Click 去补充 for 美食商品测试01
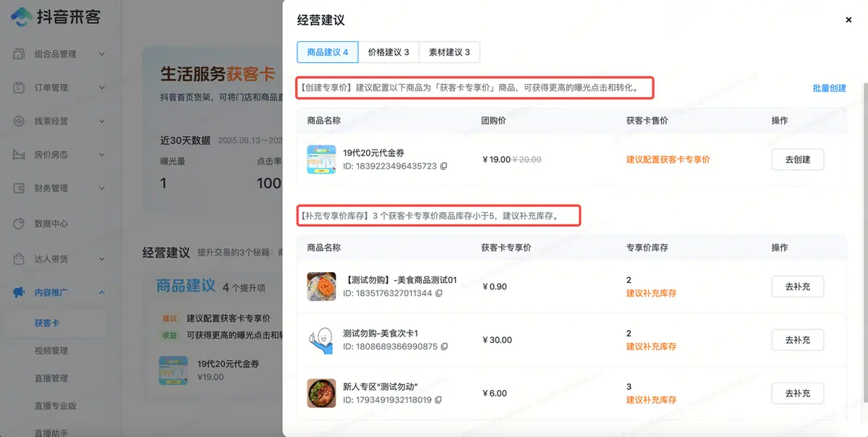Viewport: 868px width, 437px height. click(x=798, y=287)
